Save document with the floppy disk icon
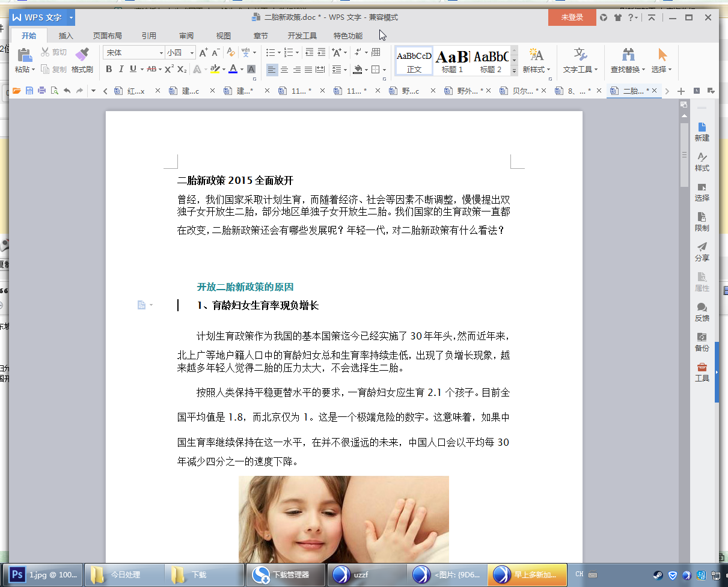Screen dimensions: 728x587 tap(29, 91)
